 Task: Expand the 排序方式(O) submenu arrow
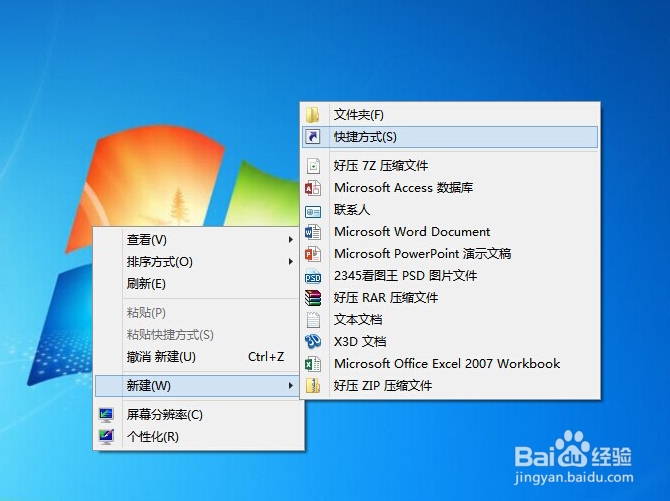(291, 262)
